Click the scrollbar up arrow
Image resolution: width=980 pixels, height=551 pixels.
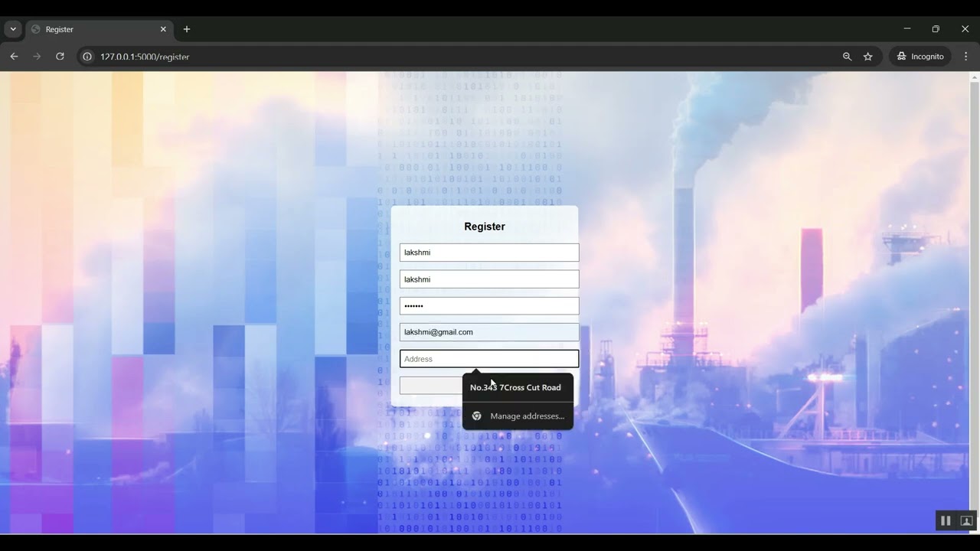975,77
